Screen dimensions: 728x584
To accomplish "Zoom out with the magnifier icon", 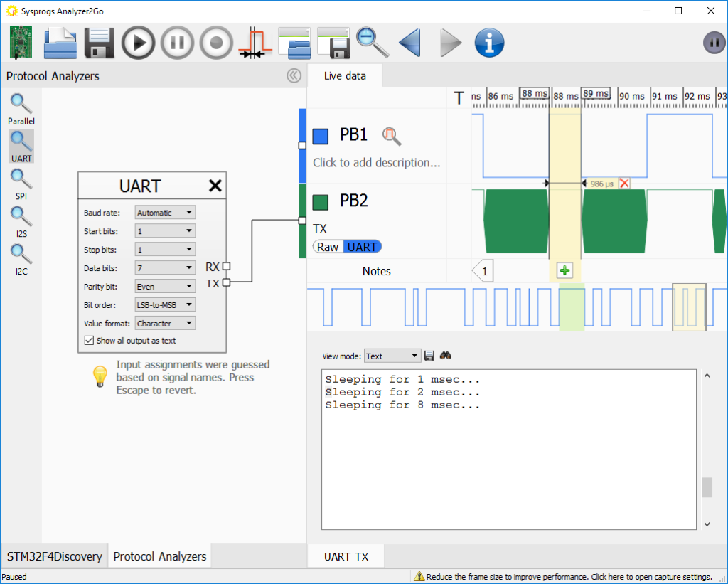I will point(373,42).
